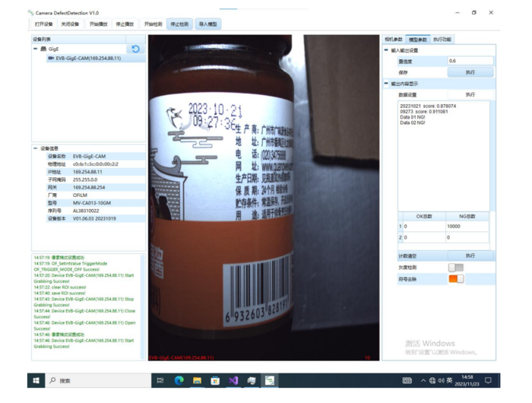The height and width of the screenshot is (403, 532).
Task: Click 停止播放 toolbar button
Action: point(125,24)
